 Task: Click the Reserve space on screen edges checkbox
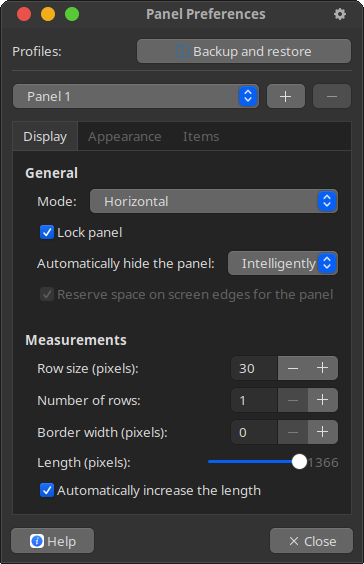[x=47, y=294]
